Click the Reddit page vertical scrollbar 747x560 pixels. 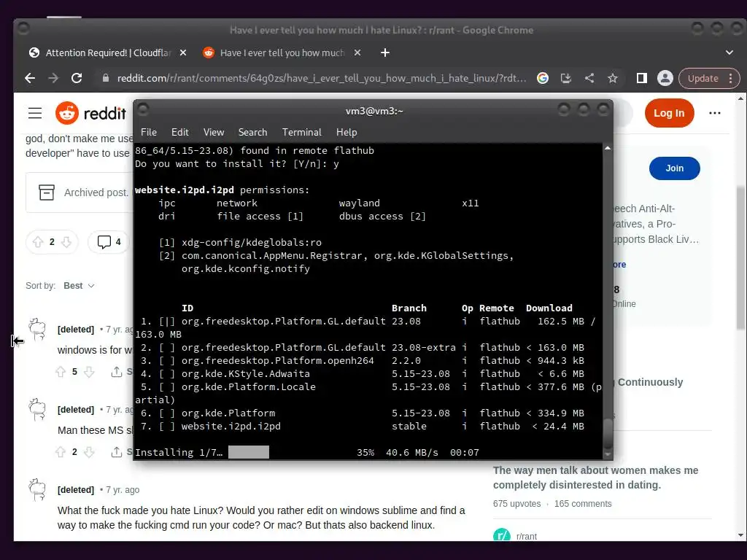pos(741,257)
